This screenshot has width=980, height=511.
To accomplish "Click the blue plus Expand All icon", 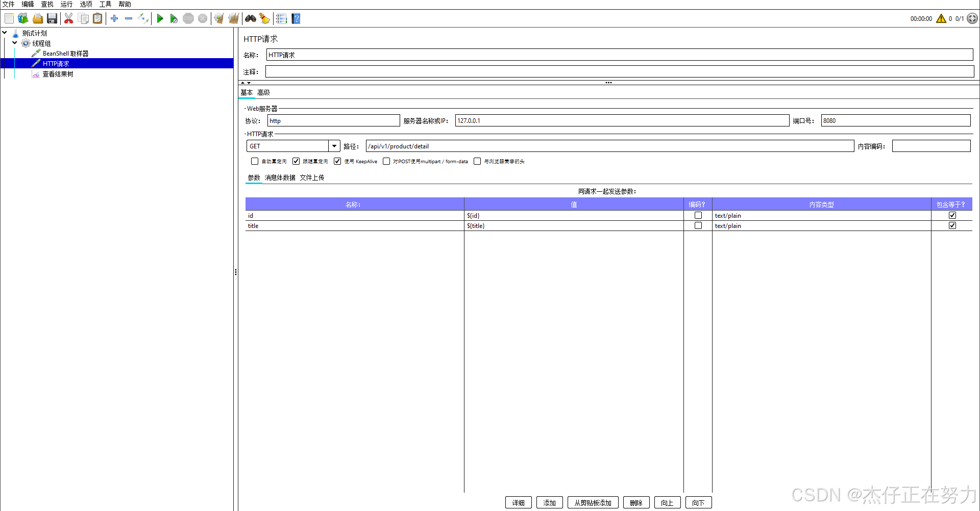I will [114, 19].
